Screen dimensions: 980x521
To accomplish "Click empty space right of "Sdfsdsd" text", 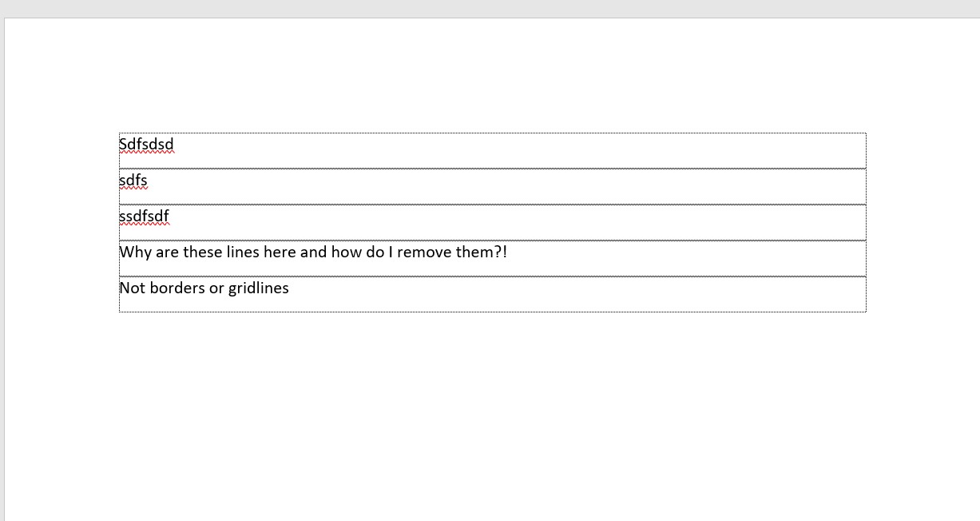I will pyautogui.click(x=519, y=150).
